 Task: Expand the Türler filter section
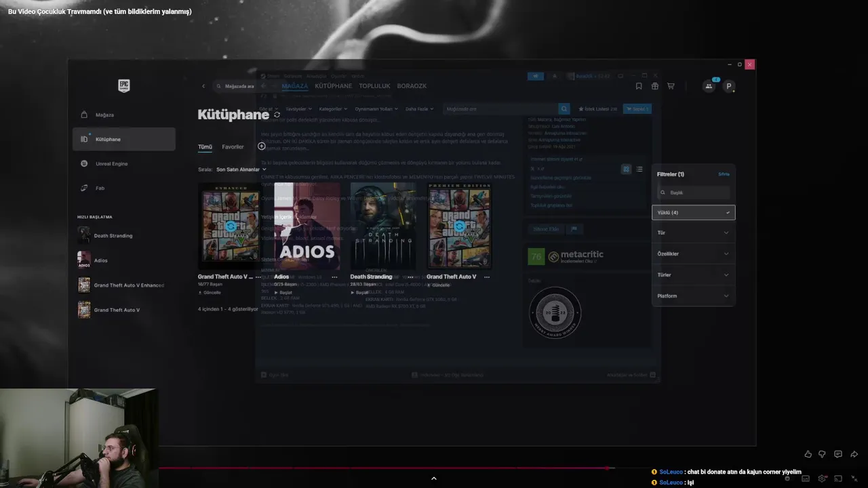(693, 274)
